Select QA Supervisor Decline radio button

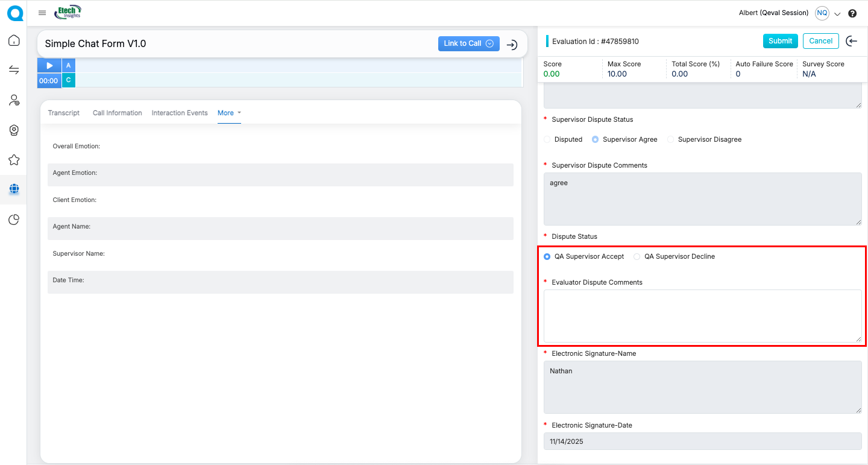click(x=637, y=256)
